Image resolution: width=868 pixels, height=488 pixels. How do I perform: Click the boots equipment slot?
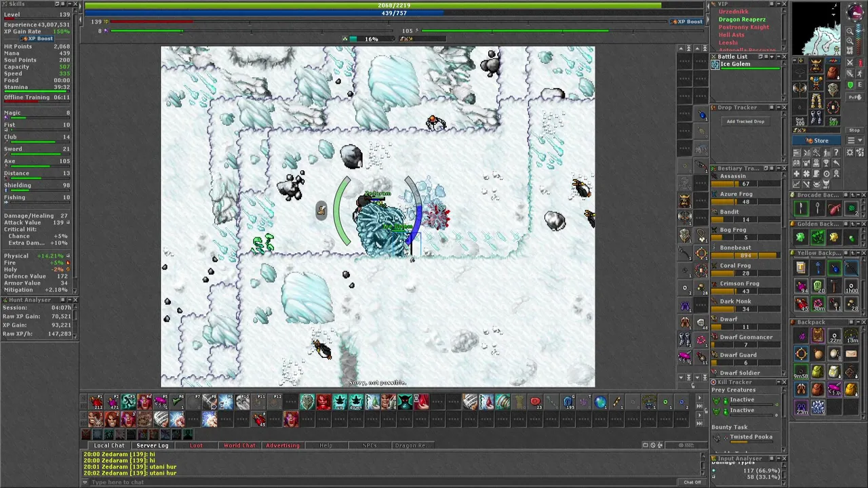(816, 117)
